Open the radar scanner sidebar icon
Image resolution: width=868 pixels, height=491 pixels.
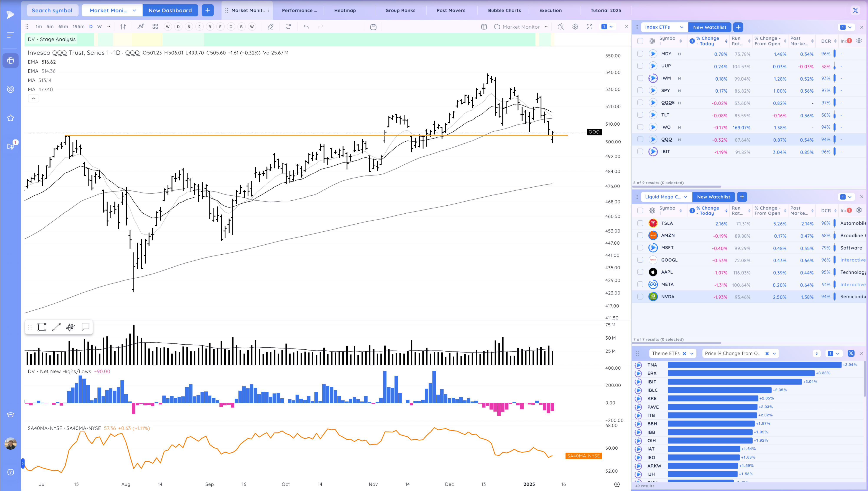(x=10, y=89)
